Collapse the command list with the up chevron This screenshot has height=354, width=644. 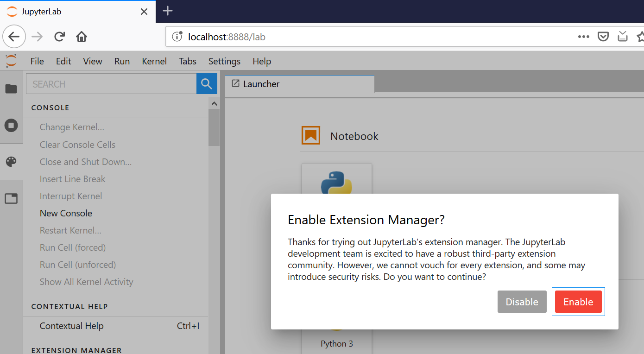214,103
